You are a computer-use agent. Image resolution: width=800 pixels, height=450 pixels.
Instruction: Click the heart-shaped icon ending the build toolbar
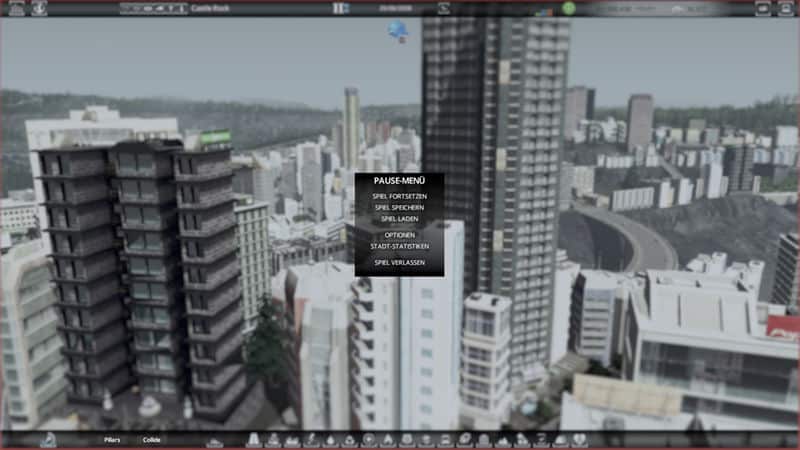click(x=580, y=440)
